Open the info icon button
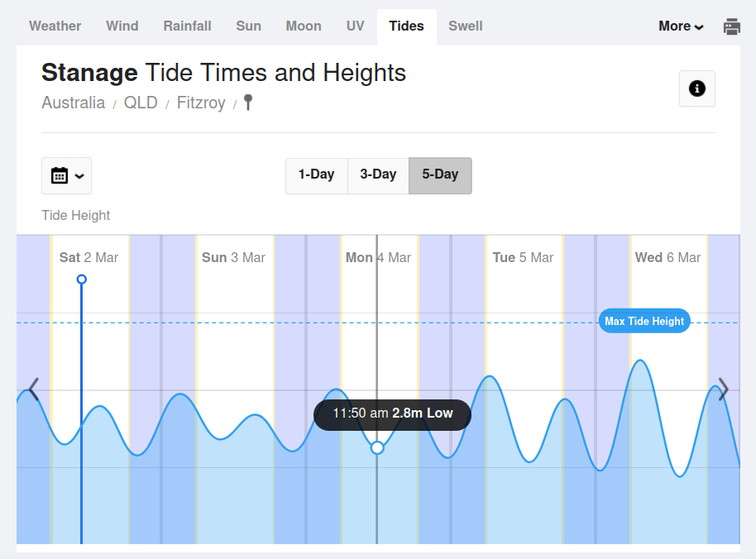756x559 pixels. click(x=697, y=88)
